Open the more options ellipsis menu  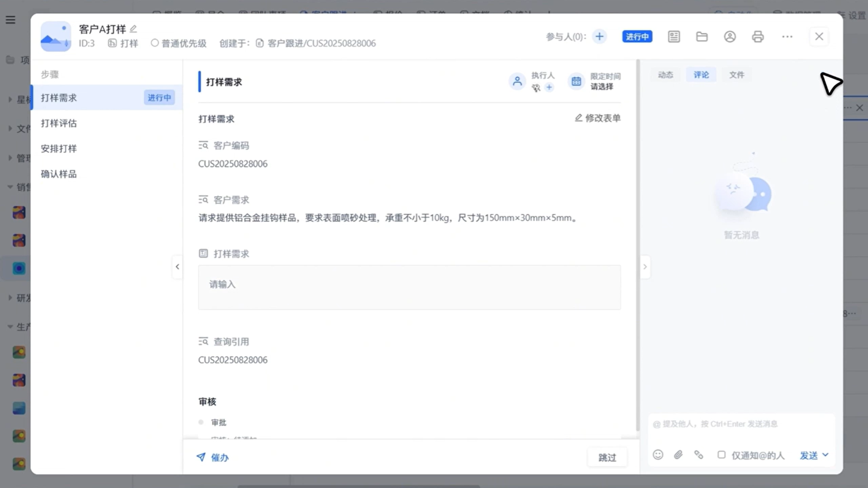[x=787, y=37]
